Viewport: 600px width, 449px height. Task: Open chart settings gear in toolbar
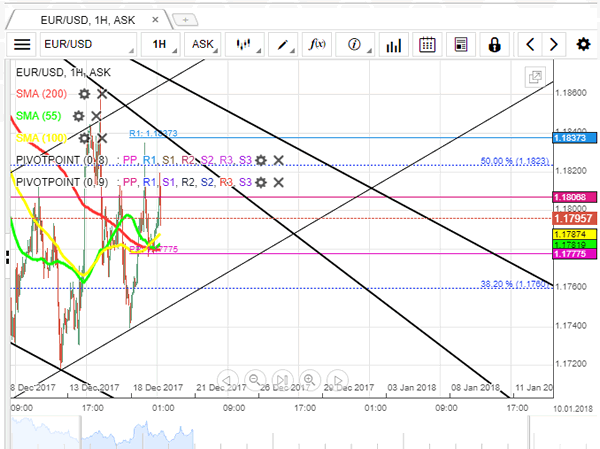tap(583, 44)
